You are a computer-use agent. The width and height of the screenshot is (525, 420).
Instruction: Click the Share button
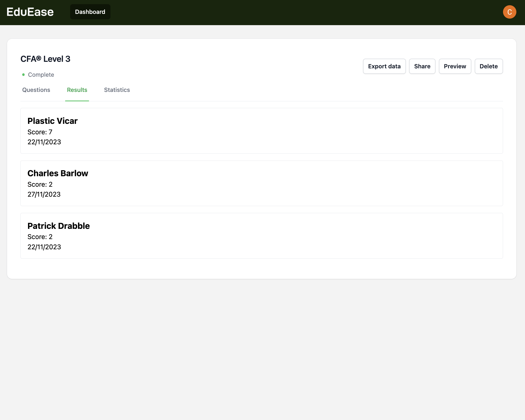[422, 66]
